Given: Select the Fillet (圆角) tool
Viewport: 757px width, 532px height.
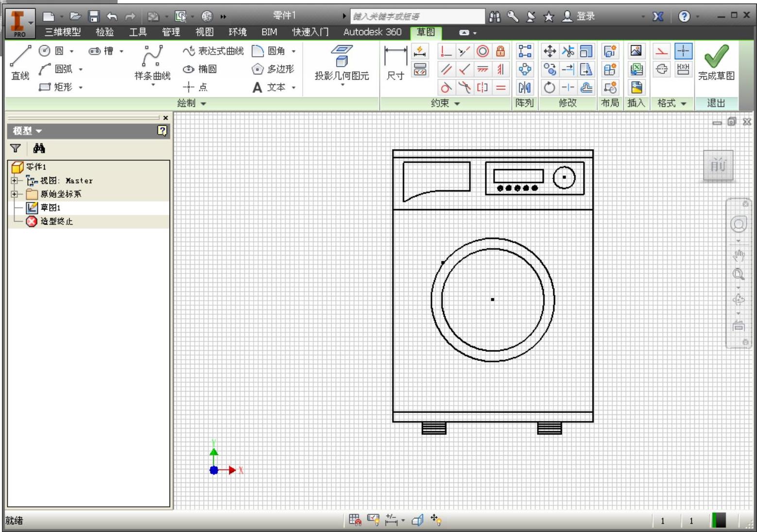Looking at the screenshot, I should (269, 51).
